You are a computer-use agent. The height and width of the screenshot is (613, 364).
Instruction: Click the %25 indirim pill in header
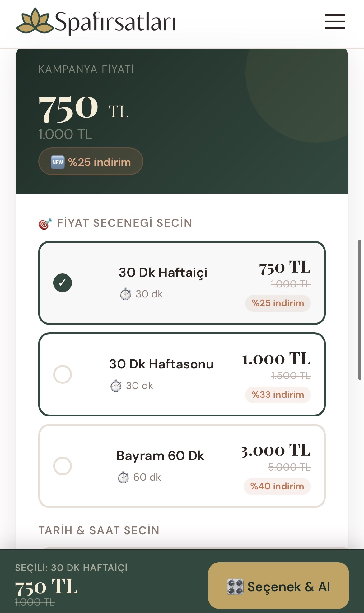point(91,161)
